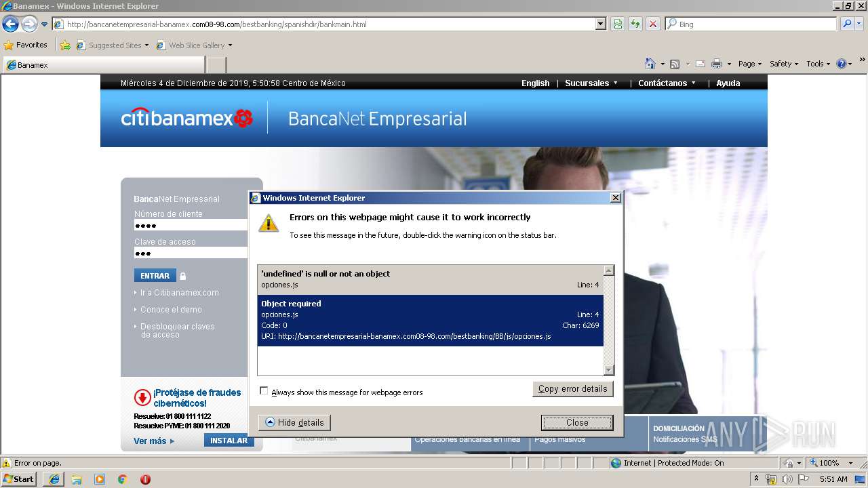Refresh the page with the green arrows icon
The image size is (868, 488).
[x=635, y=24]
